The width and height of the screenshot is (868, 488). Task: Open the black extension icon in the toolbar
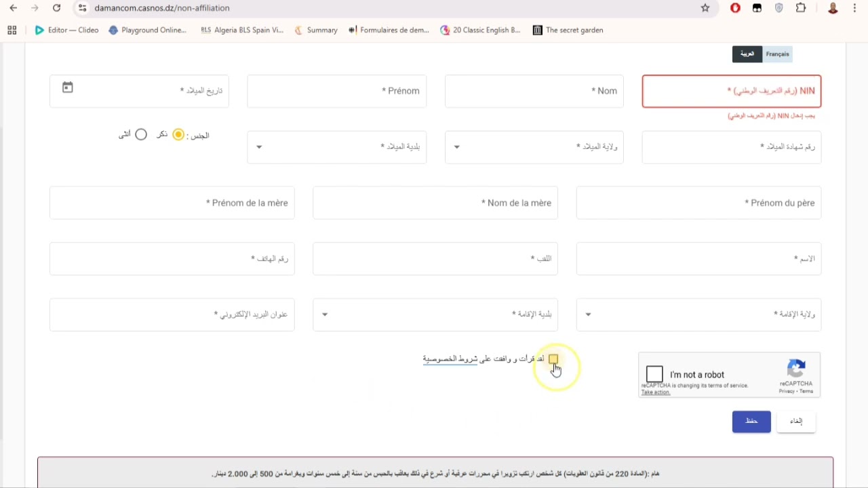pos(757,8)
